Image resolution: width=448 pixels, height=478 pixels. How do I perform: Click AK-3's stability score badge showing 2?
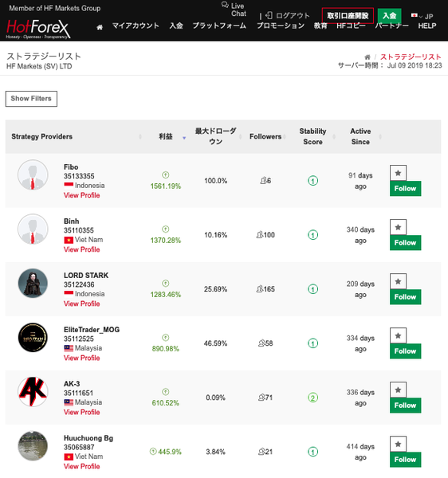click(x=312, y=398)
